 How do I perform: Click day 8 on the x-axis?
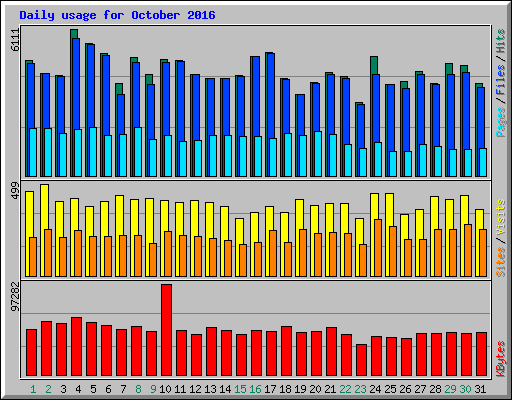[138, 389]
